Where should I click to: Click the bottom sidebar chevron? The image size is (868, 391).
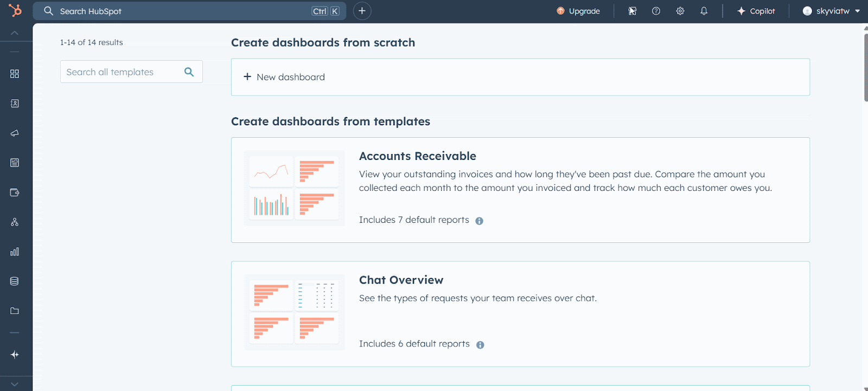[16, 383]
